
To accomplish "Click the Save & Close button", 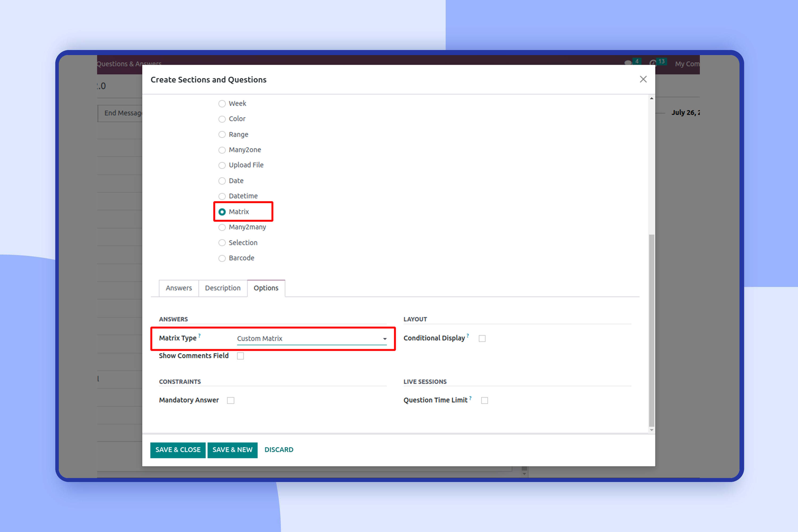I will click(178, 450).
